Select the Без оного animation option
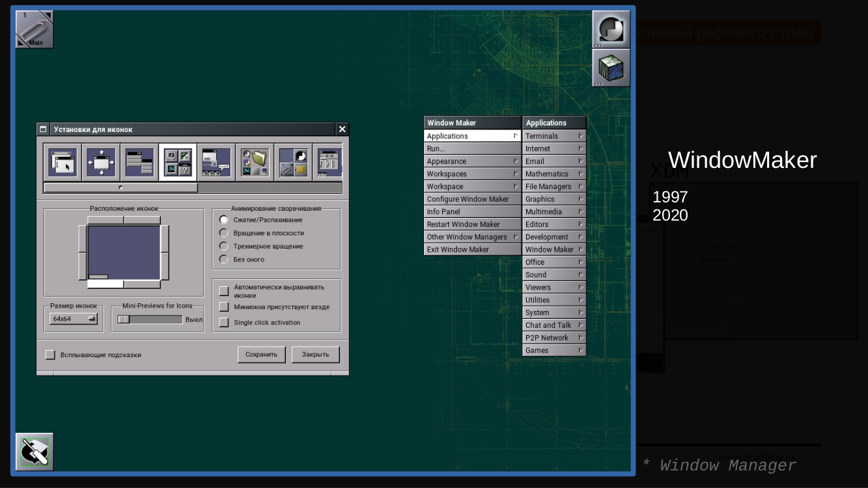 click(224, 259)
